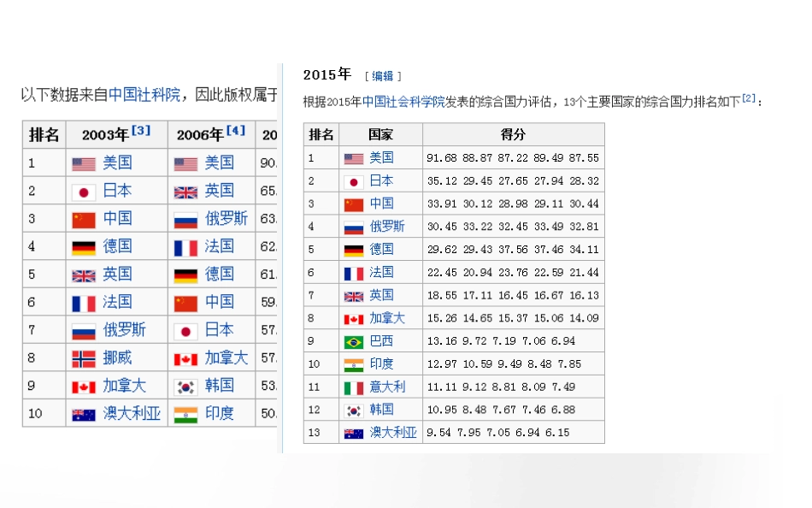This screenshot has width=812, height=508.
Task: Select score cell starting 91.68
Action: pos(513,157)
